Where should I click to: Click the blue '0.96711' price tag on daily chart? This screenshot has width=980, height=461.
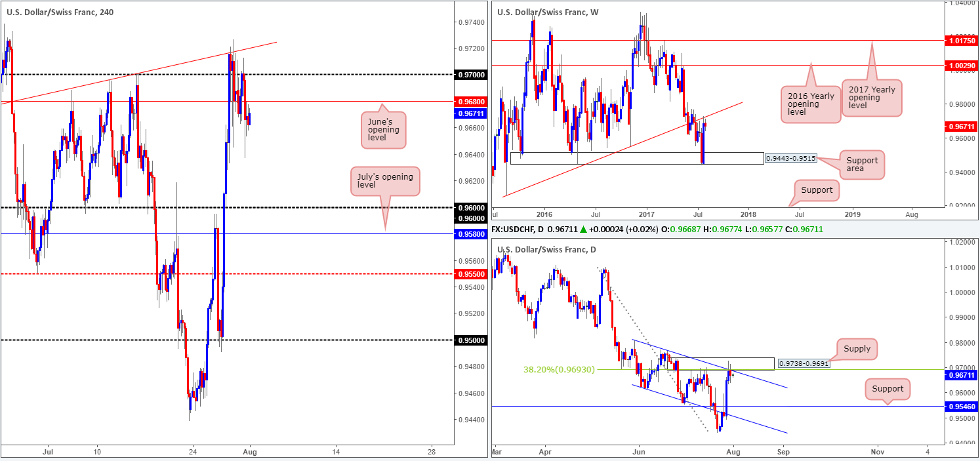(x=962, y=375)
